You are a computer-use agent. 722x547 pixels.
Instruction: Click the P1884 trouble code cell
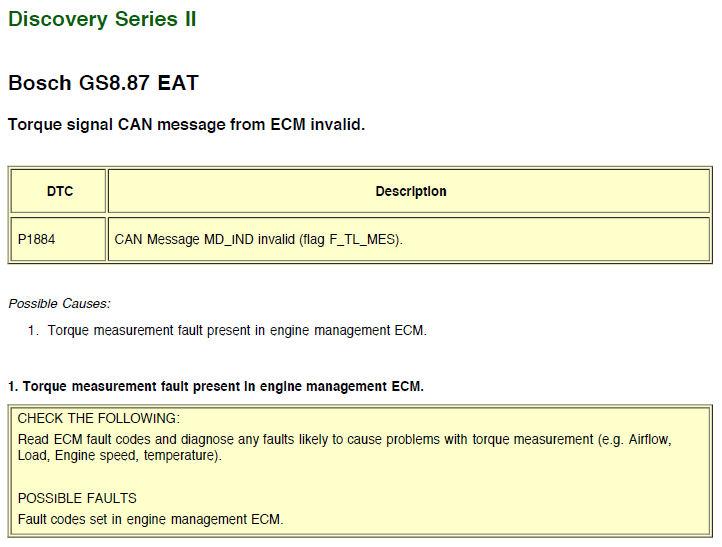coord(36,240)
